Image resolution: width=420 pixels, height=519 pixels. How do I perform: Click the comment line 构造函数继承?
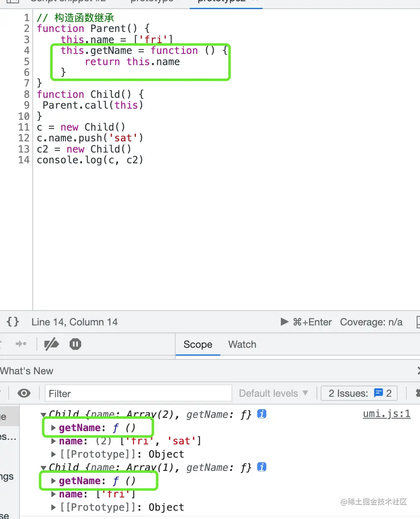click(x=75, y=18)
